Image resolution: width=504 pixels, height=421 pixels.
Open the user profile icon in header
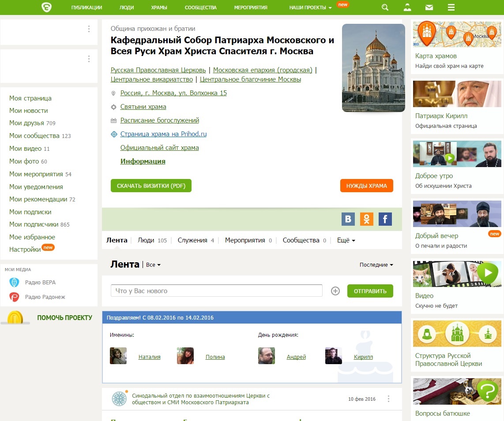(x=407, y=7)
